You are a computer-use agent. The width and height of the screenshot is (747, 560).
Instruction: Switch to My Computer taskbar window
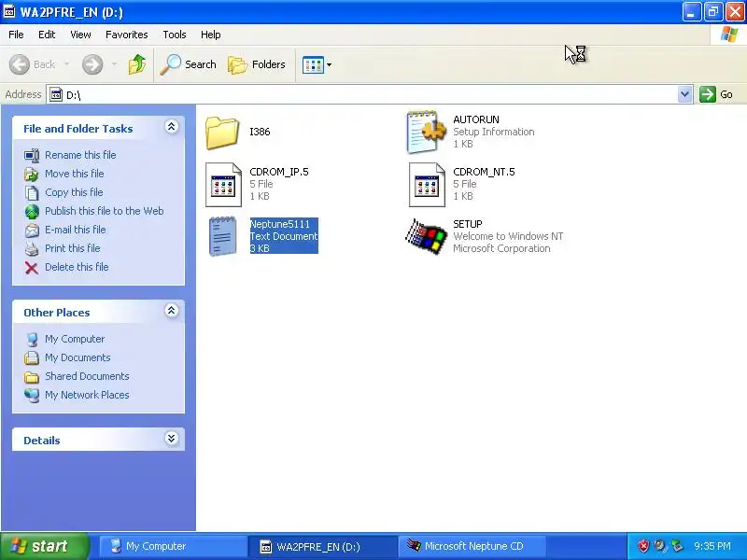pyautogui.click(x=173, y=546)
